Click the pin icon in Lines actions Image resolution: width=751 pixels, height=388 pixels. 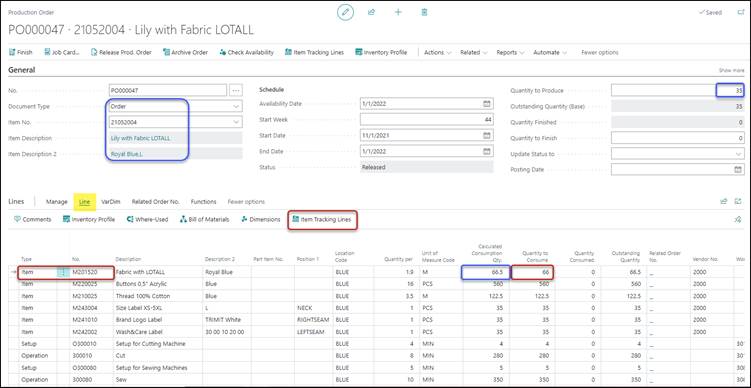(x=738, y=220)
